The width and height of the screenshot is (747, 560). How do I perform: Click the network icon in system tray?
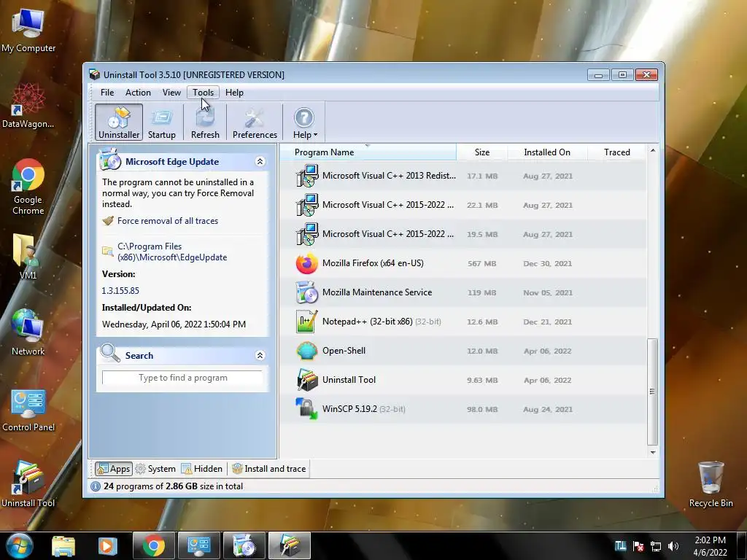coord(656,546)
